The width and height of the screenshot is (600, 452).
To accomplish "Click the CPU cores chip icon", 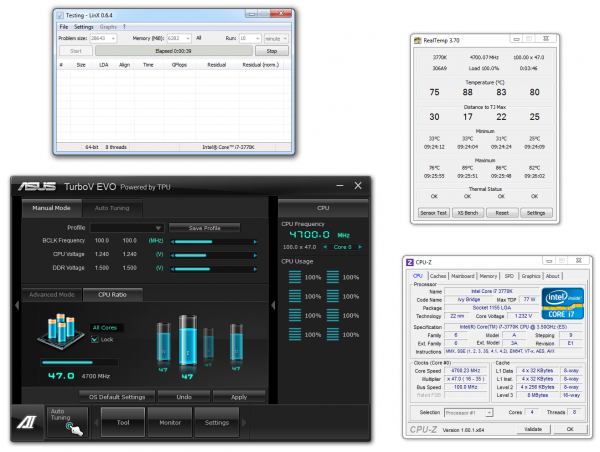I will [x=61, y=331].
